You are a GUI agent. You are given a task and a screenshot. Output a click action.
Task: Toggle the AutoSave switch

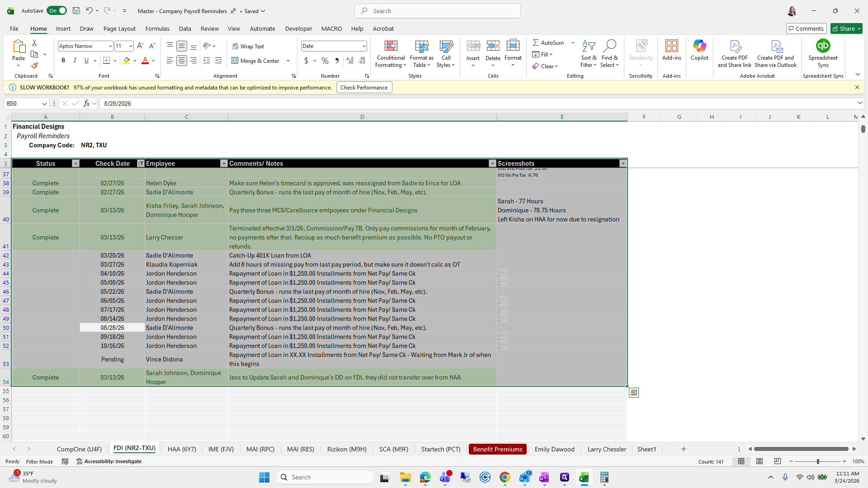tap(57, 11)
